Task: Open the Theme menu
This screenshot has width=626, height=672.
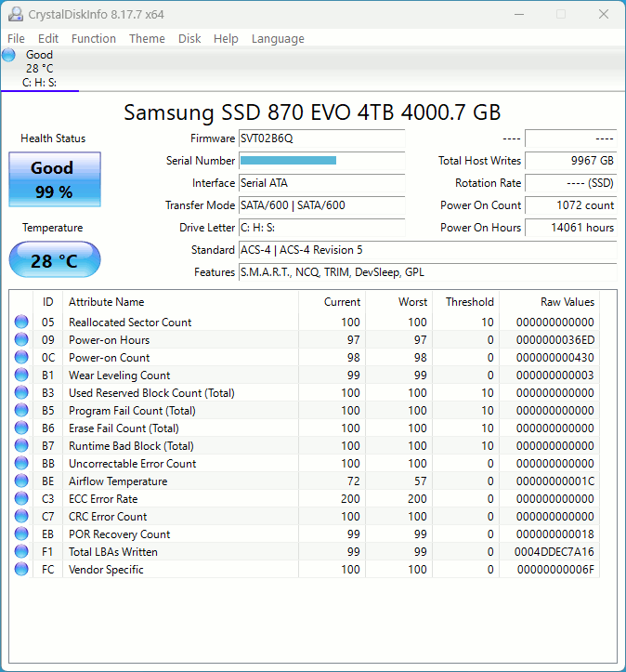Action: click(x=147, y=38)
